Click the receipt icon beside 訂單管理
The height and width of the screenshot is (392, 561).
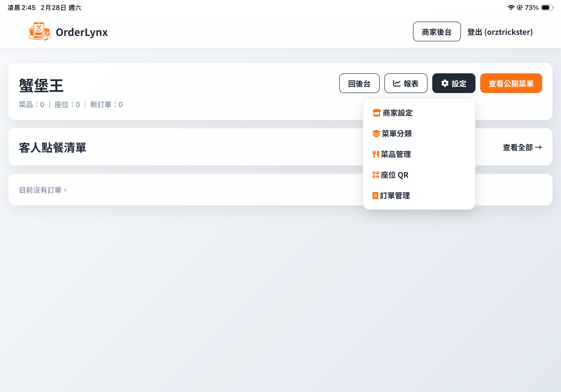click(375, 196)
